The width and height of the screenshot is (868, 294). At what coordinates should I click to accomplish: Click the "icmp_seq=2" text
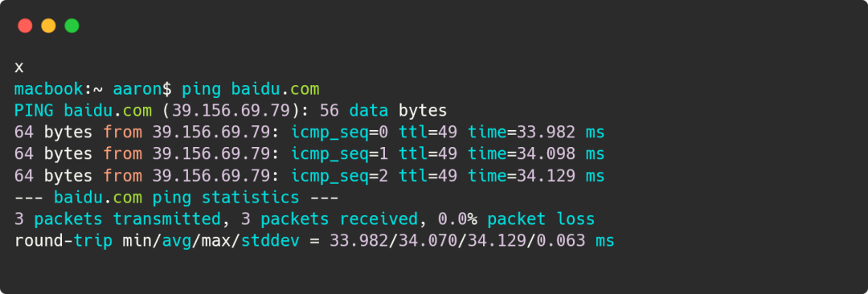click(340, 177)
